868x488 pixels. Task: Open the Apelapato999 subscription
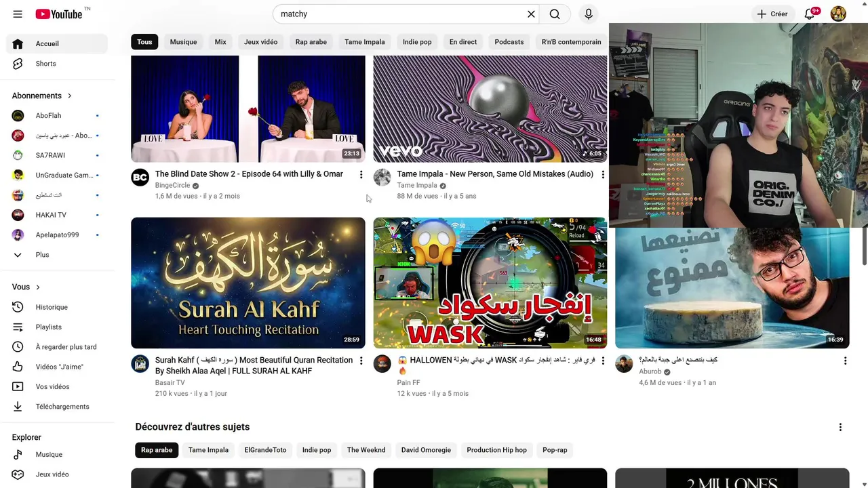[57, 235]
